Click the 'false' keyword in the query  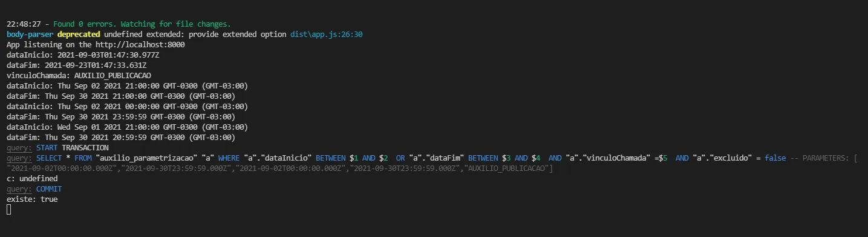coord(775,158)
